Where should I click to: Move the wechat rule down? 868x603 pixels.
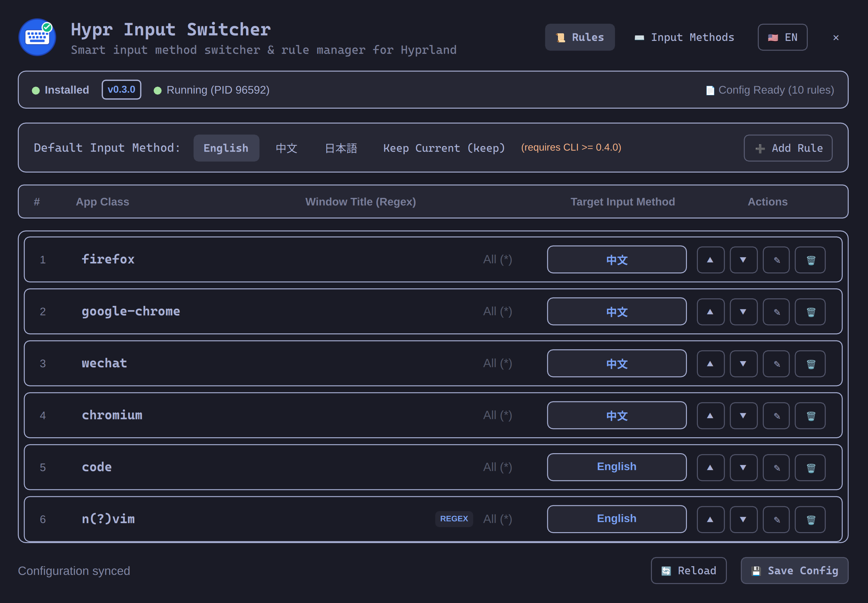pos(743,364)
